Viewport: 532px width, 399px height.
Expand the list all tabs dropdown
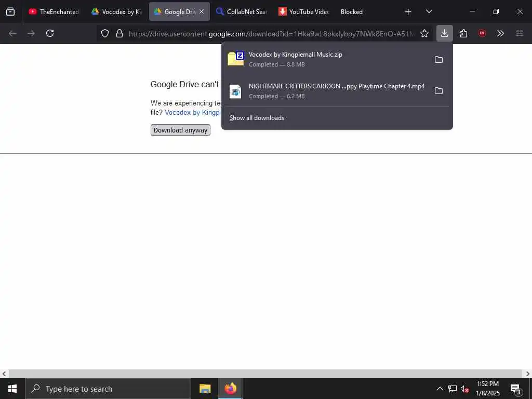[429, 11]
